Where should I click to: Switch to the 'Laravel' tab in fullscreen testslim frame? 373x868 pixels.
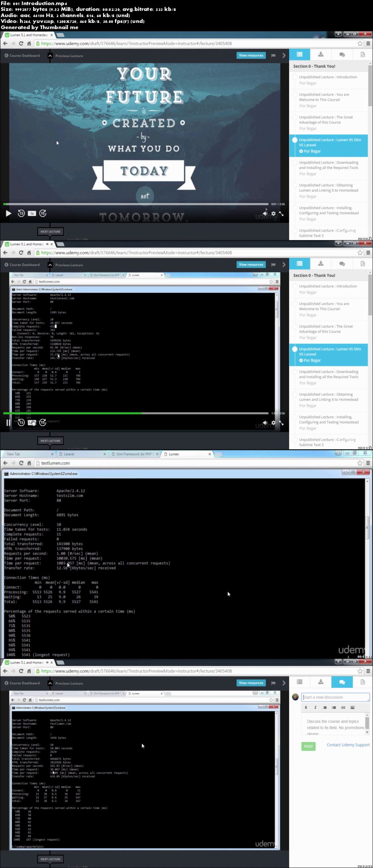click(x=82, y=454)
